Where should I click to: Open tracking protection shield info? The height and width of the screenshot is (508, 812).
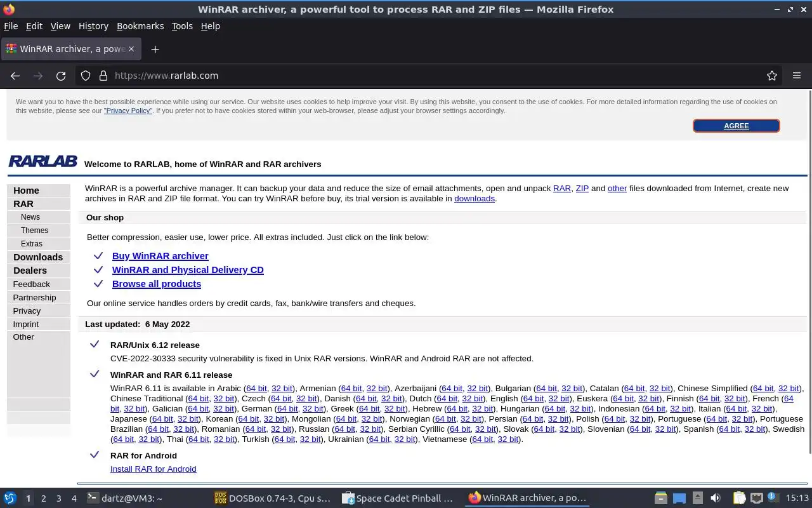86,76
